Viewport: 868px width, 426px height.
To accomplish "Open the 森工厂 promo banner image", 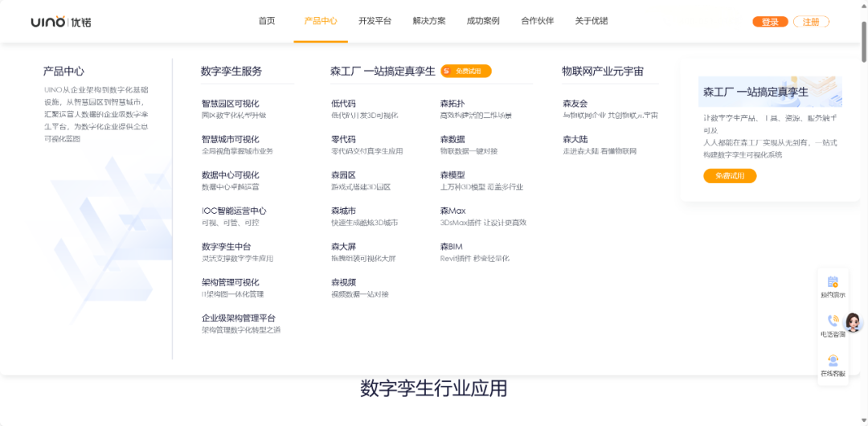I will tap(770, 92).
